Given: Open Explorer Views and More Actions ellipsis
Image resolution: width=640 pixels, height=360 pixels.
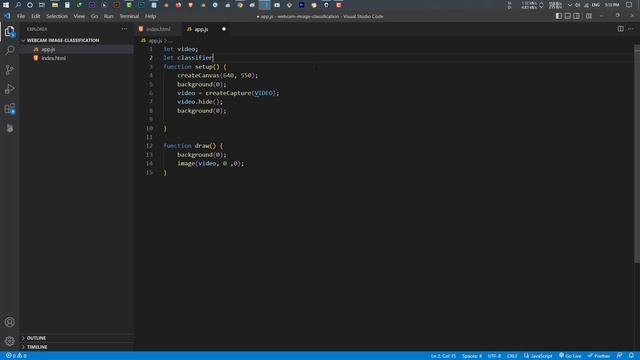Looking at the screenshot, I should (124, 29).
